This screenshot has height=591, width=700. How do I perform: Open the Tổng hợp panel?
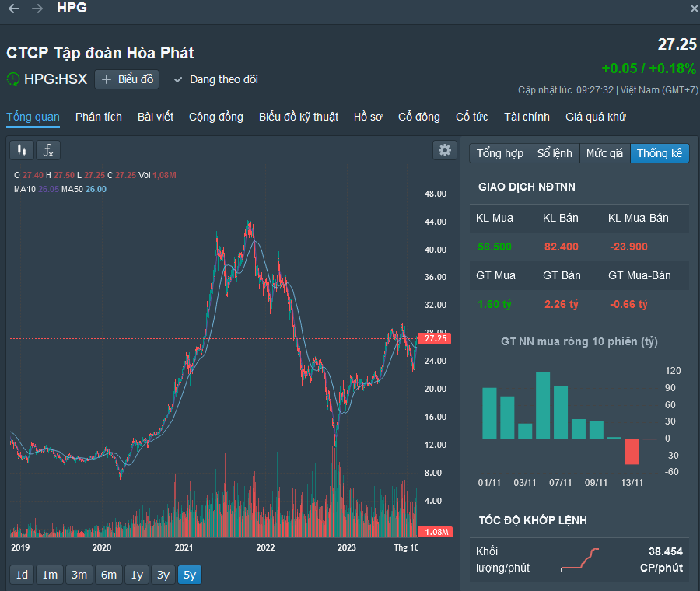[x=499, y=153]
